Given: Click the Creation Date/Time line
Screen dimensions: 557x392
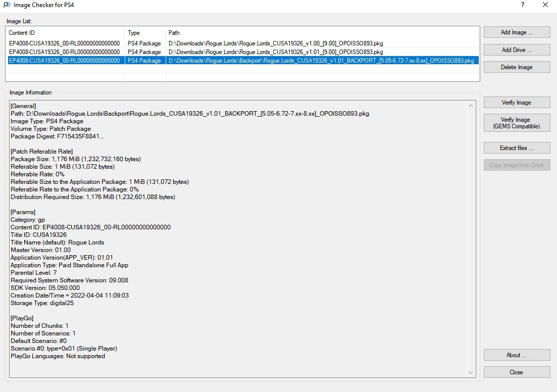Looking at the screenshot, I should pyautogui.click(x=70, y=296).
